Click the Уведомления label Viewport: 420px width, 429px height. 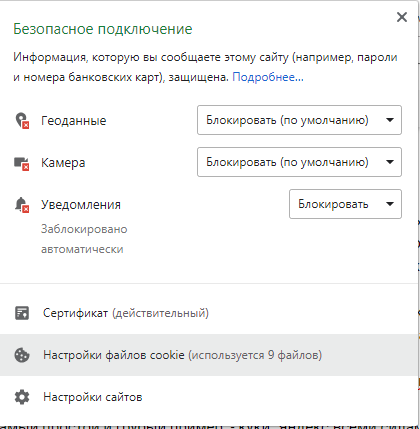click(x=81, y=205)
